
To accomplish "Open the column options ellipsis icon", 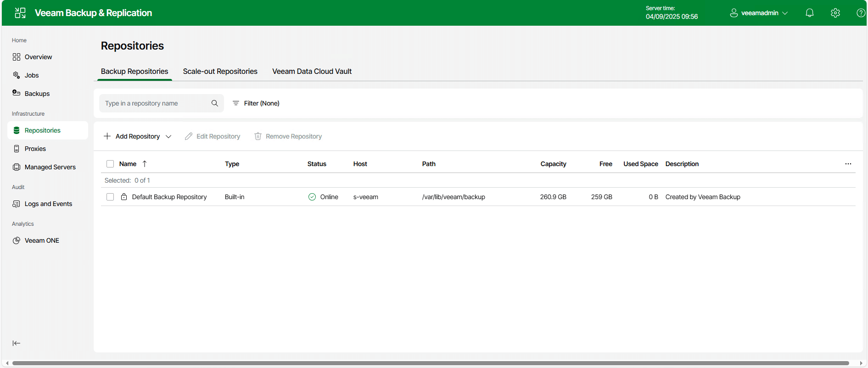I will (x=848, y=164).
